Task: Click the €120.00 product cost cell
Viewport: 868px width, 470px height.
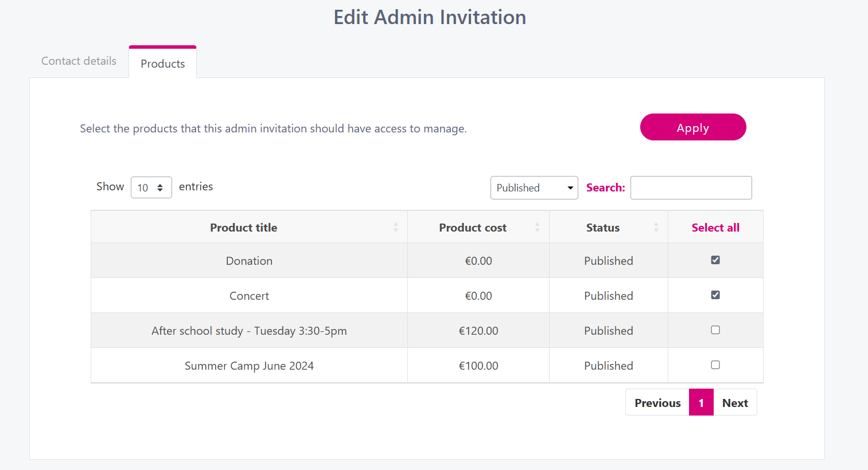Action: tap(478, 331)
